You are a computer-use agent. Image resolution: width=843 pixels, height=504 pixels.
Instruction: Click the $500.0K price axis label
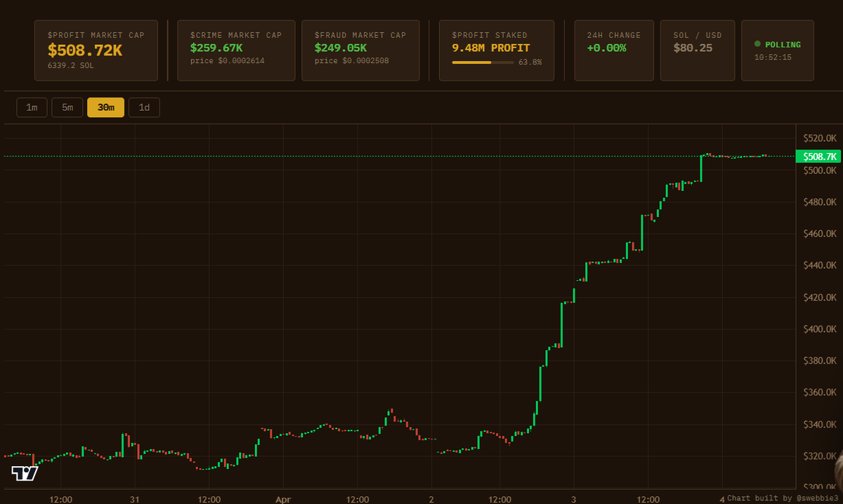point(820,171)
